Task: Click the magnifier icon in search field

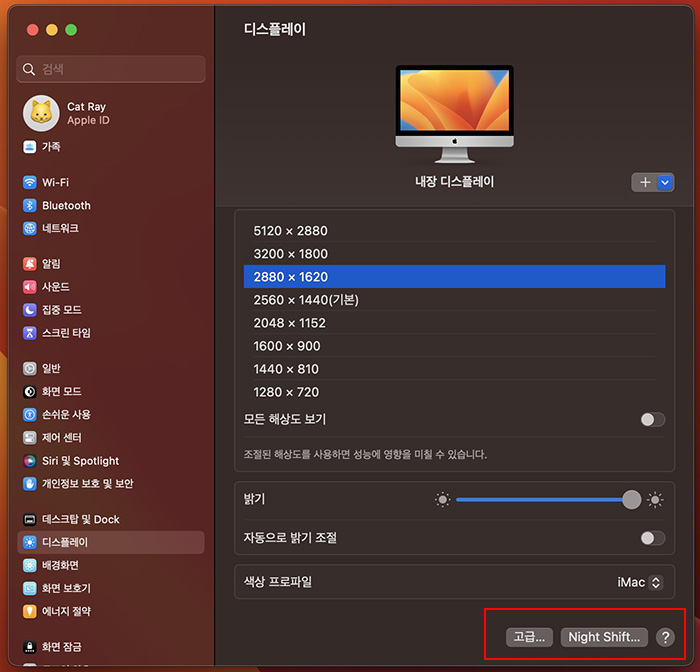Action: (29, 69)
